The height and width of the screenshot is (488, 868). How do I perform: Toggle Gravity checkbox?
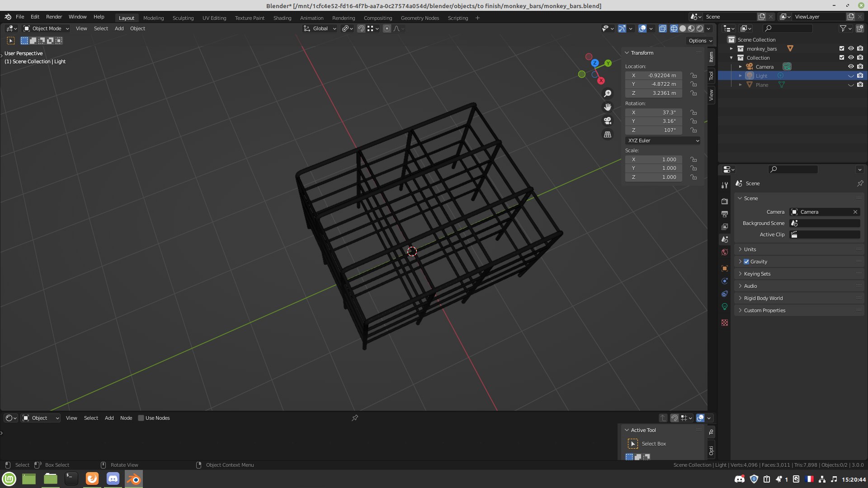tap(746, 262)
